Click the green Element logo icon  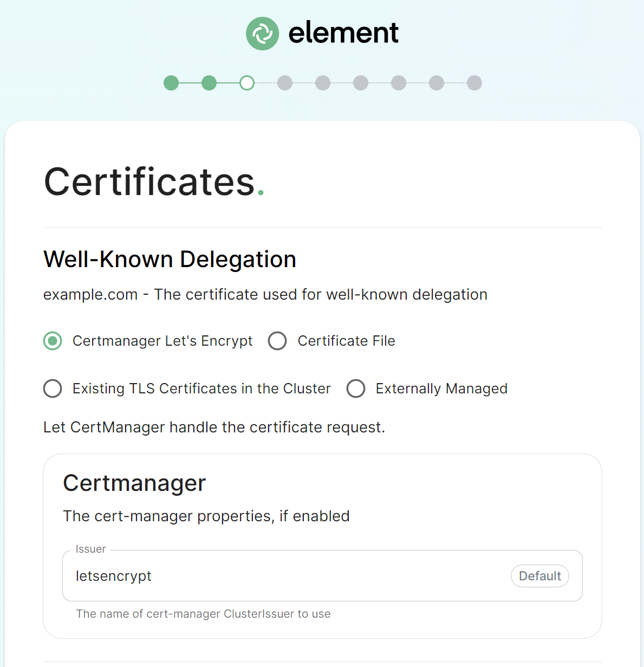pos(263,34)
